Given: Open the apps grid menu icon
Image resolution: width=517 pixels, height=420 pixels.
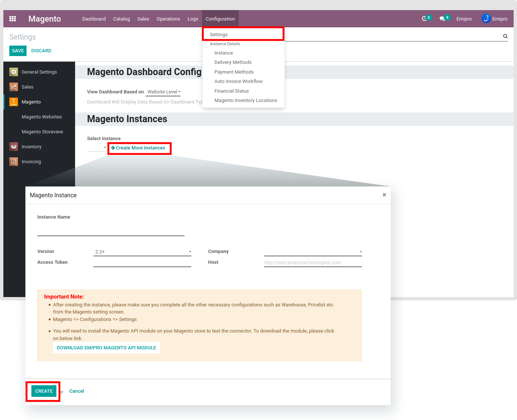Looking at the screenshot, I should [13, 19].
